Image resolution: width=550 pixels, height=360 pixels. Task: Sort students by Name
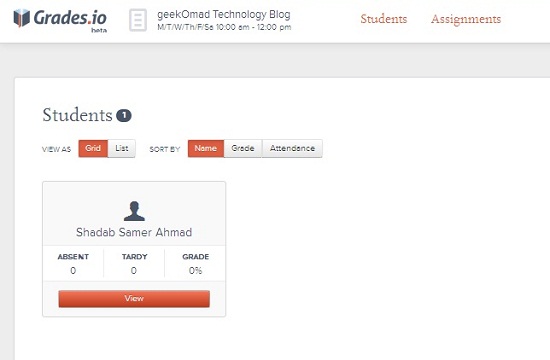tap(206, 148)
